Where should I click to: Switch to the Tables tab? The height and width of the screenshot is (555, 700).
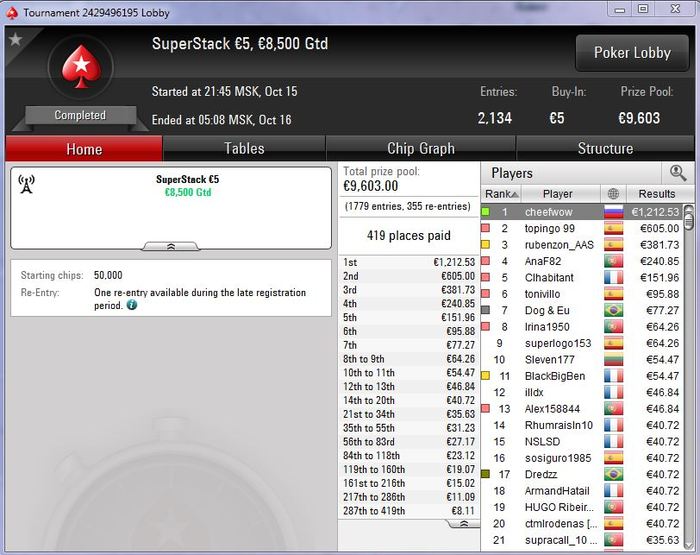pos(244,148)
